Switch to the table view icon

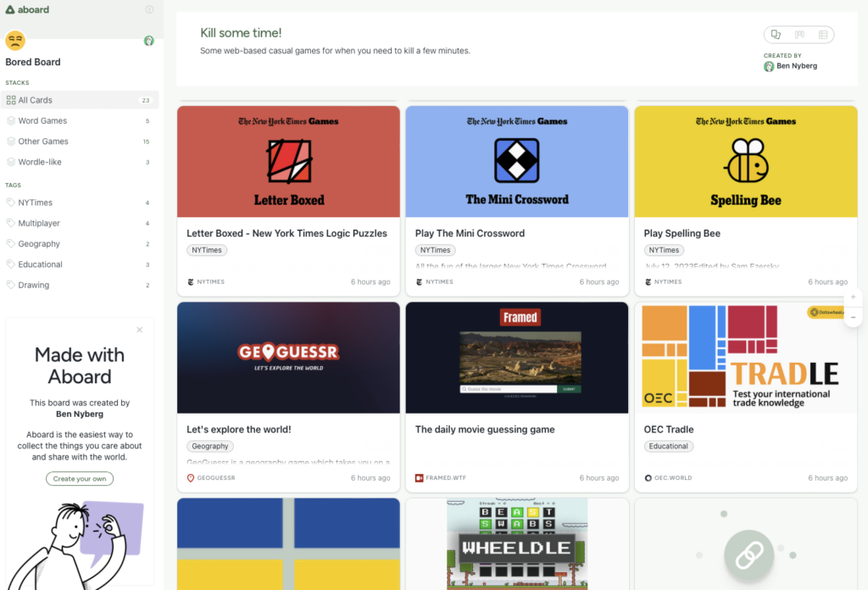coord(823,34)
